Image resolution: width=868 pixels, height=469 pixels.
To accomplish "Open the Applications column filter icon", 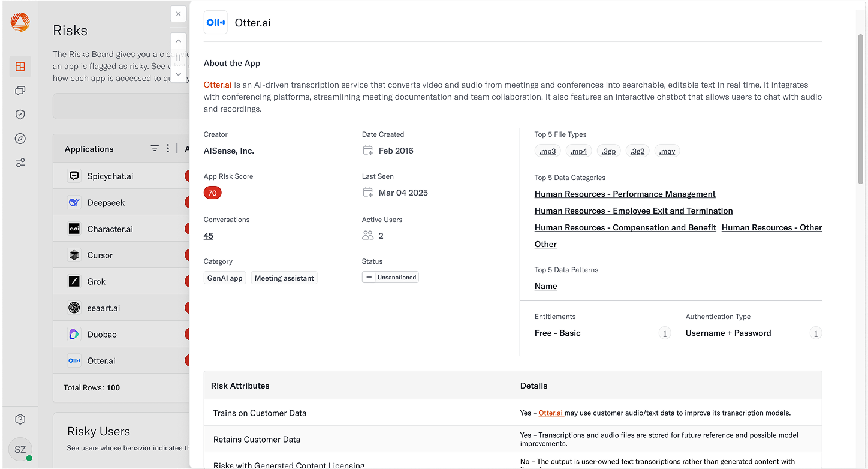I will 155,148.
